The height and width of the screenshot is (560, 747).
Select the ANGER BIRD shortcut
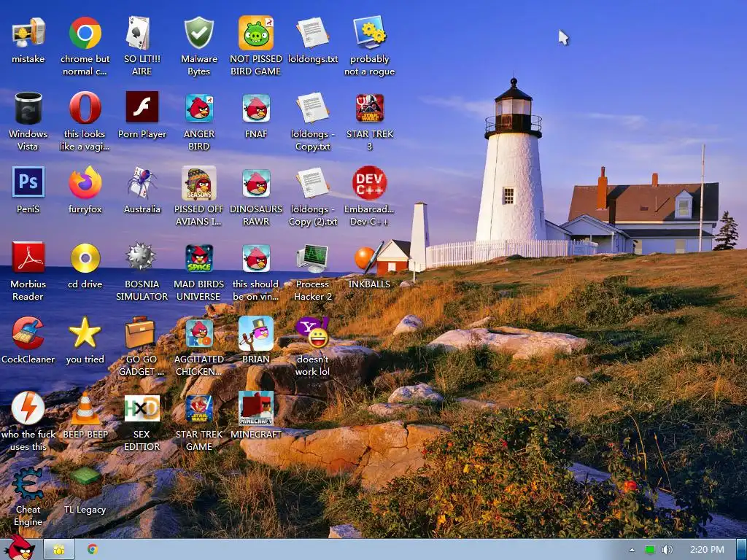pyautogui.click(x=198, y=109)
